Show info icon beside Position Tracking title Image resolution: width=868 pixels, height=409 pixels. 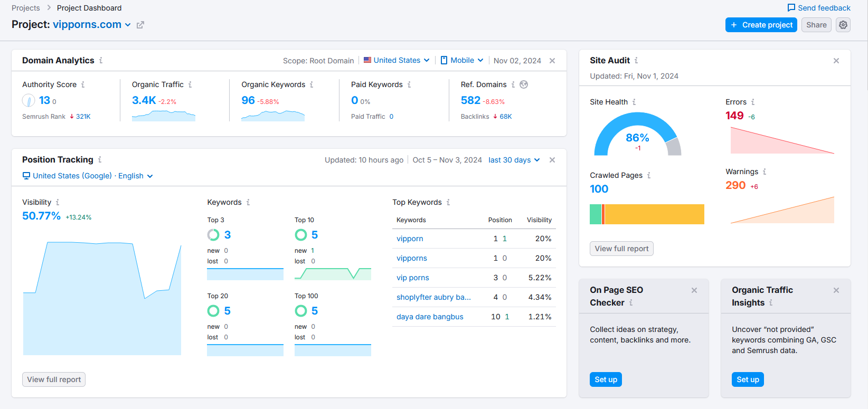click(100, 159)
